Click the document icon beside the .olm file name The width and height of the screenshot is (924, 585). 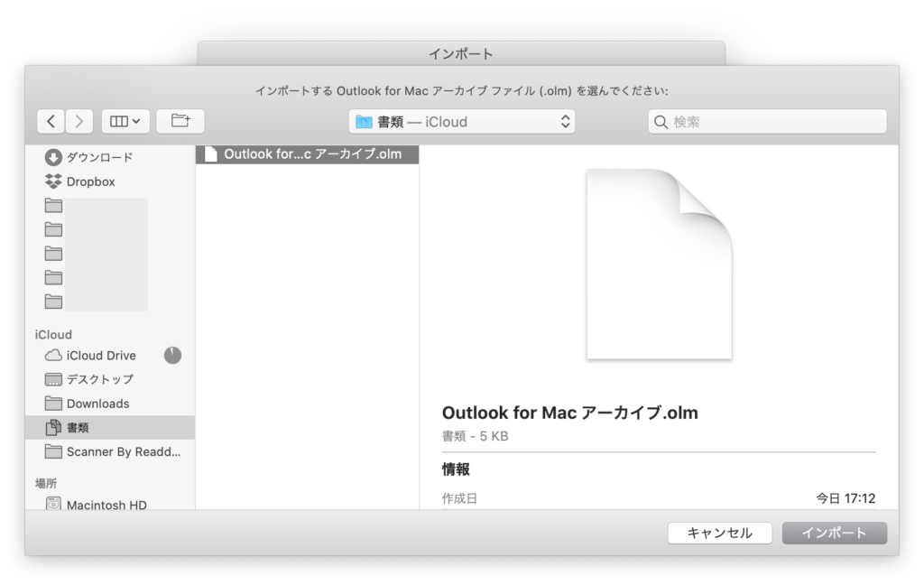click(210, 153)
